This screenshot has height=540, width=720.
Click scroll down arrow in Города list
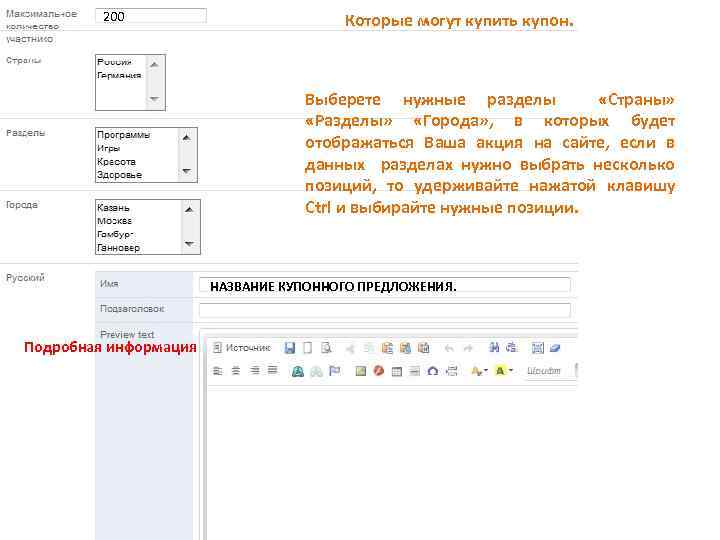click(x=190, y=243)
